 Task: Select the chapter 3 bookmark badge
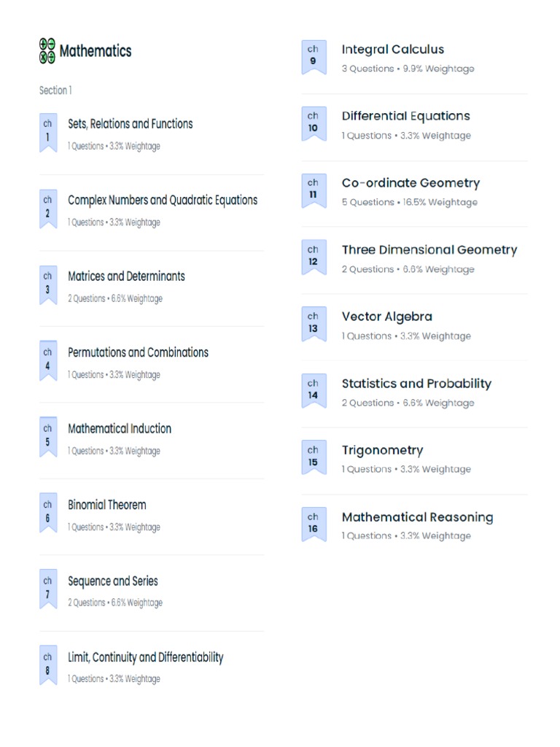point(48,285)
